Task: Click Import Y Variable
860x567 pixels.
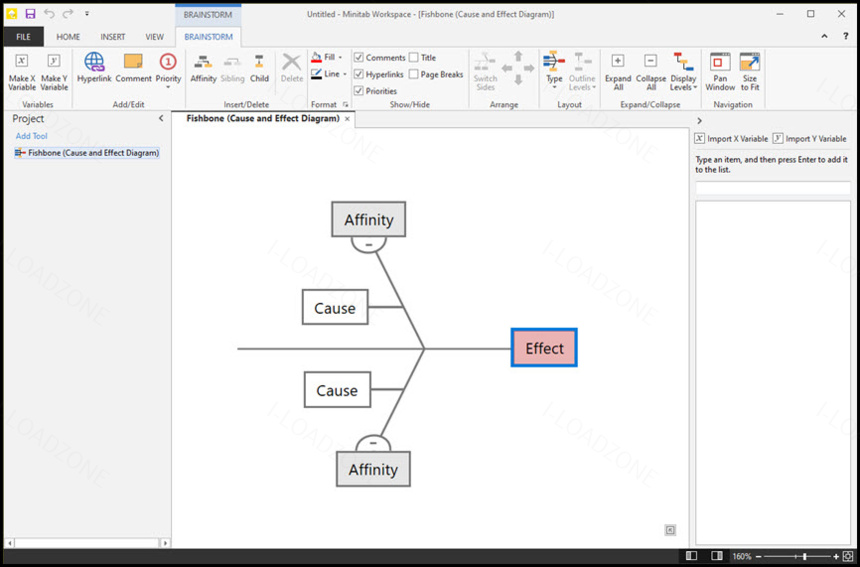Action: (x=810, y=139)
